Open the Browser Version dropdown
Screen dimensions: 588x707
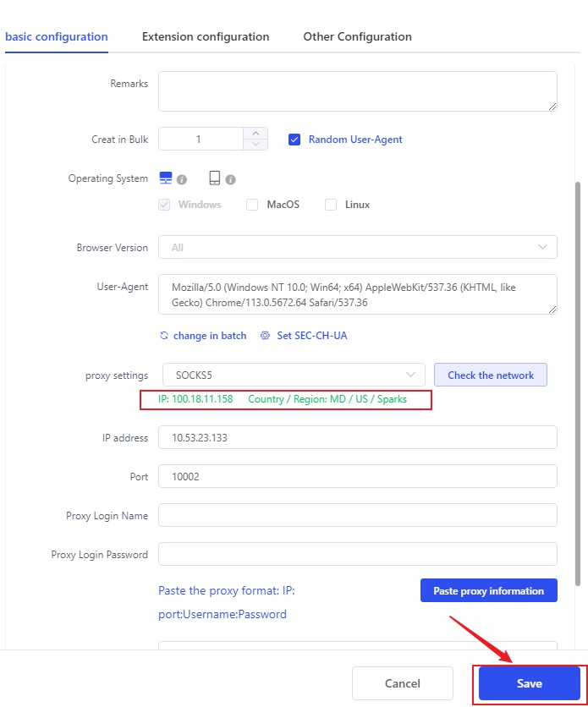pos(358,247)
